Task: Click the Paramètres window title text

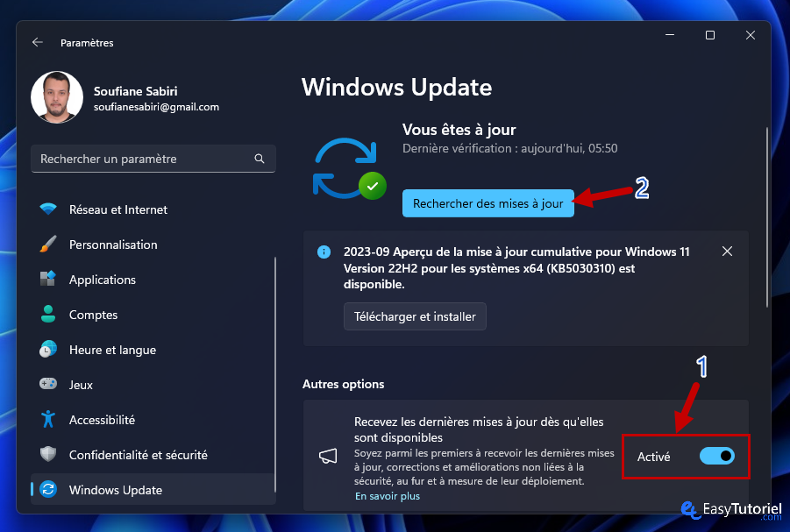Action: (87, 43)
